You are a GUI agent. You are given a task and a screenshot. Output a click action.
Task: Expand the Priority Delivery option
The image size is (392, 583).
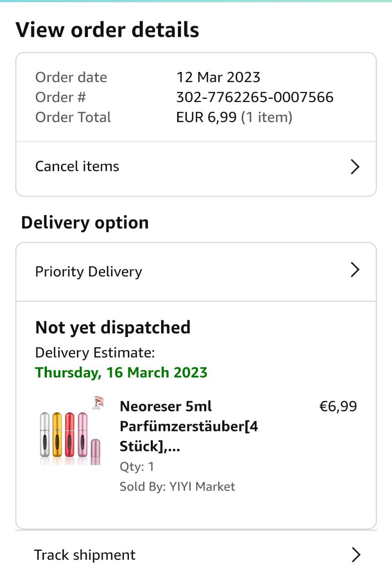tap(89, 271)
